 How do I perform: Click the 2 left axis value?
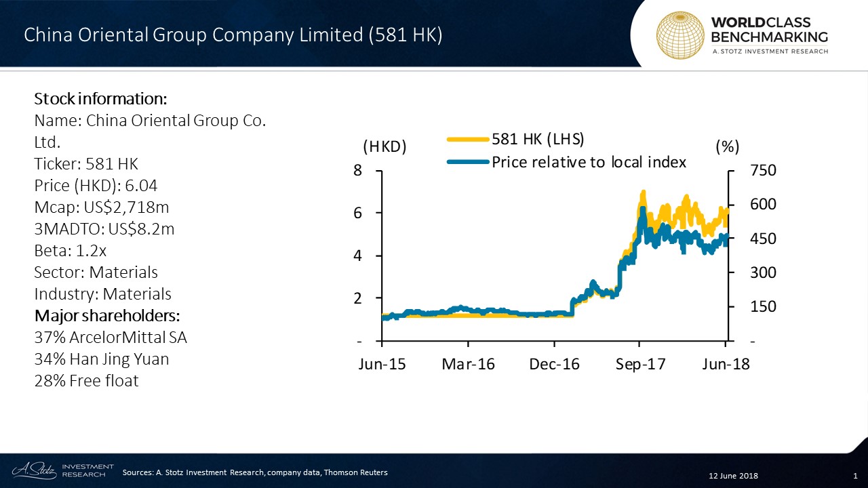tap(358, 299)
